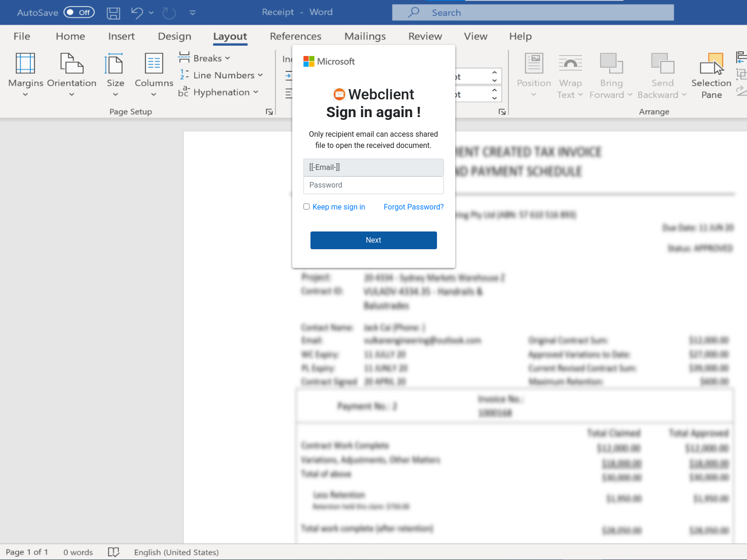The width and height of the screenshot is (747, 560).
Task: Open the Help tab
Action: (521, 36)
